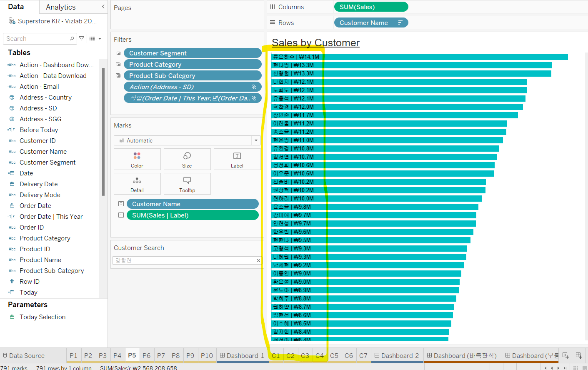The image size is (588, 370).
Task: Click the hash icon beside Row ID
Action: pyautogui.click(x=12, y=282)
